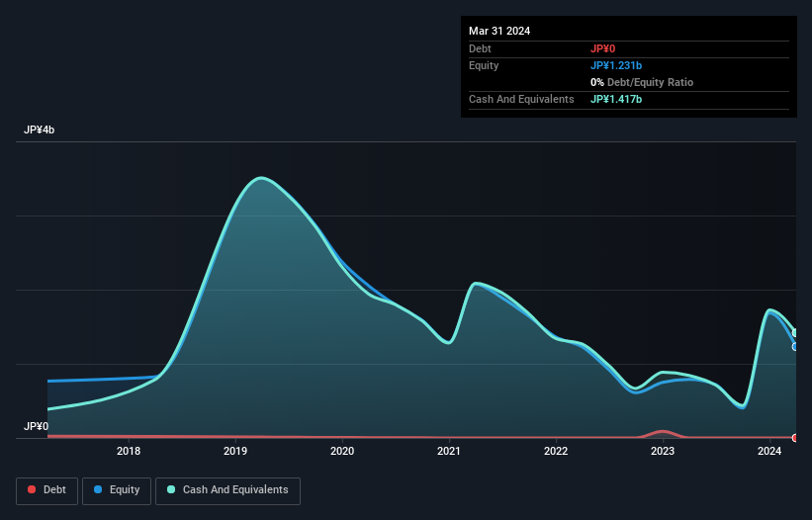Click the Equity row label in tooltip

coord(484,65)
